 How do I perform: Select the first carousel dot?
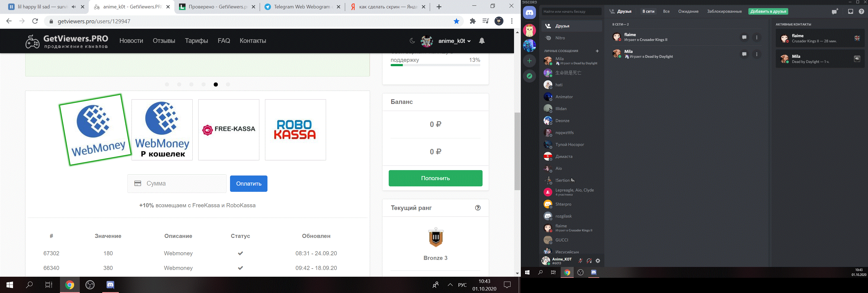pos(167,85)
